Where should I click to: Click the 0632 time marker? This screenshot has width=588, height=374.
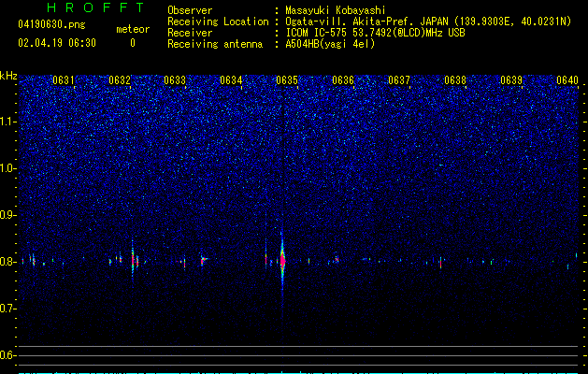coord(120,80)
